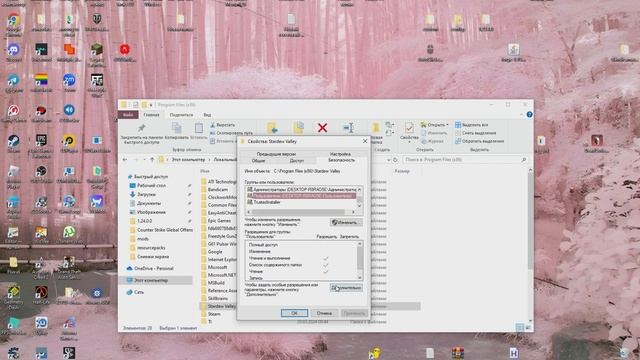Click the Изменить permissions button

[346, 222]
